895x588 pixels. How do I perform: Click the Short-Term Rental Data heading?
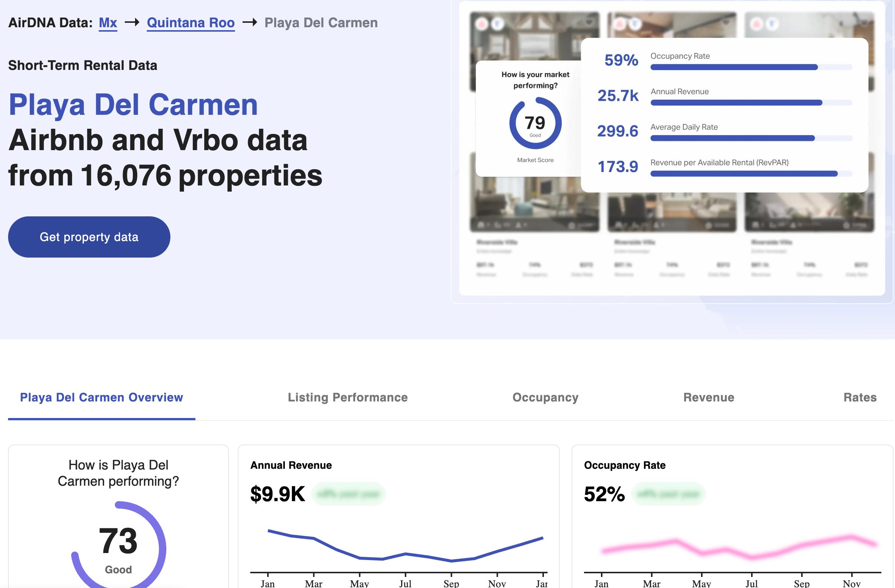(x=83, y=65)
